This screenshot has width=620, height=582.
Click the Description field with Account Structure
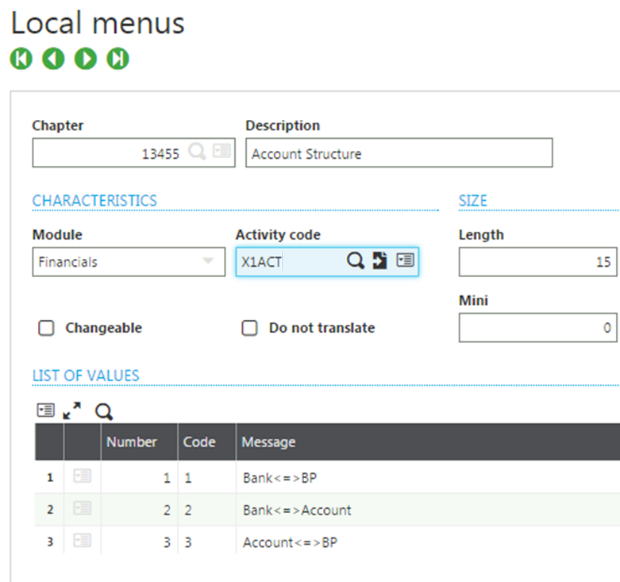pos(398,154)
